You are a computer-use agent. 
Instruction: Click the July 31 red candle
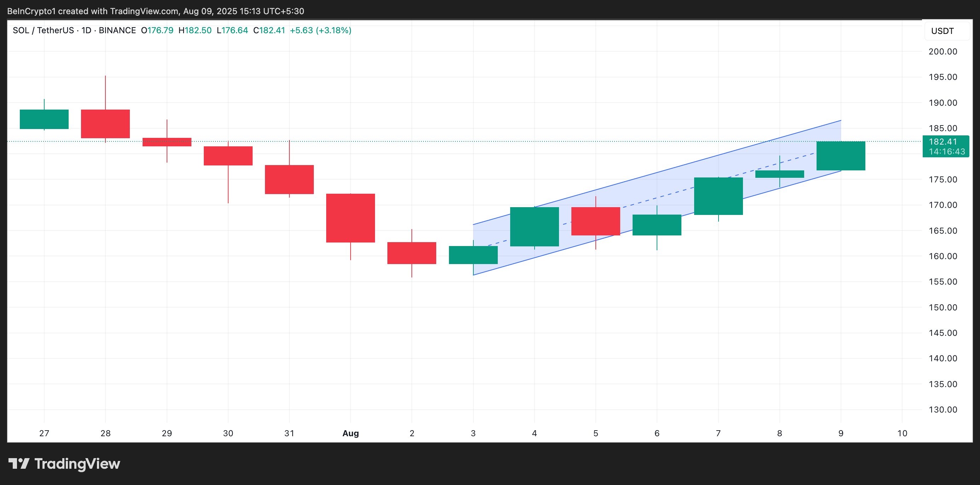(x=289, y=180)
